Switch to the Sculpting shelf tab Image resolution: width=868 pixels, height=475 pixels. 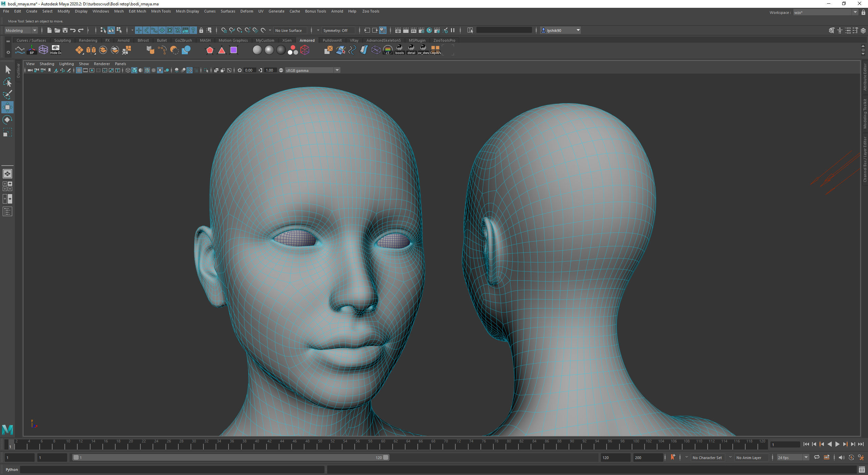(62, 40)
